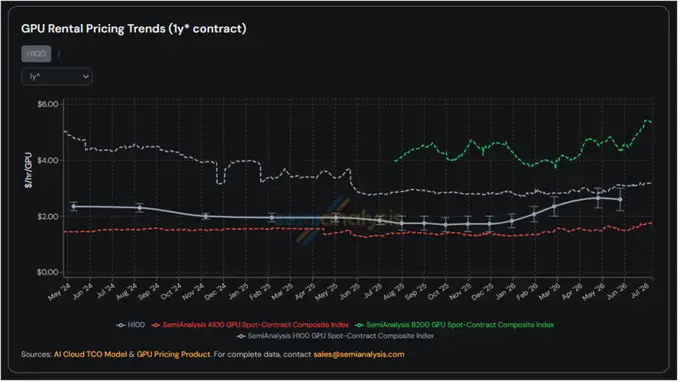Click the last H100 data point near Jun '26
The width and height of the screenshot is (680, 382).
pos(621,200)
